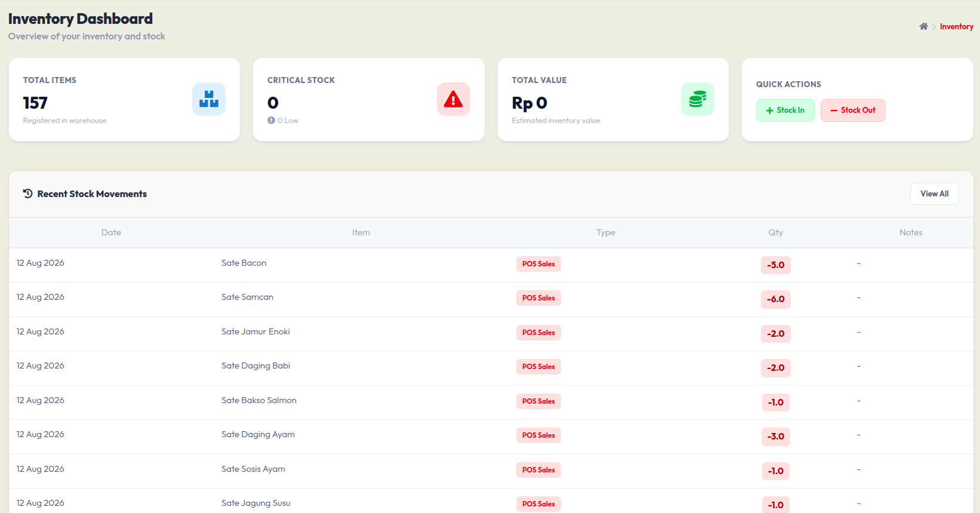Image resolution: width=980 pixels, height=513 pixels.
Task: Click the home icon in breadcrumb
Action: [923, 26]
